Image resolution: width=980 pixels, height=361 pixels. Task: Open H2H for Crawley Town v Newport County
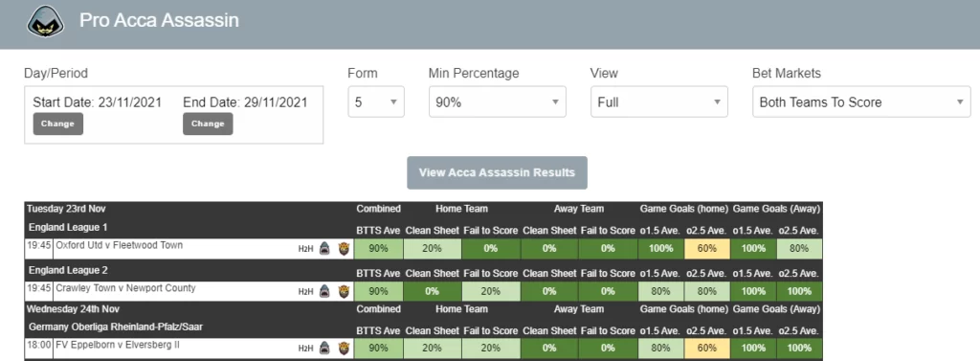tap(305, 291)
